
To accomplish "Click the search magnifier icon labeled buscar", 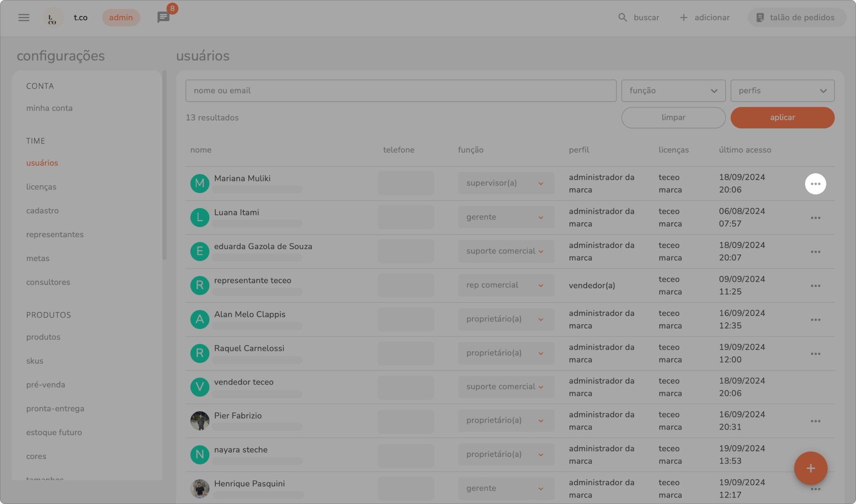I will pyautogui.click(x=622, y=17).
